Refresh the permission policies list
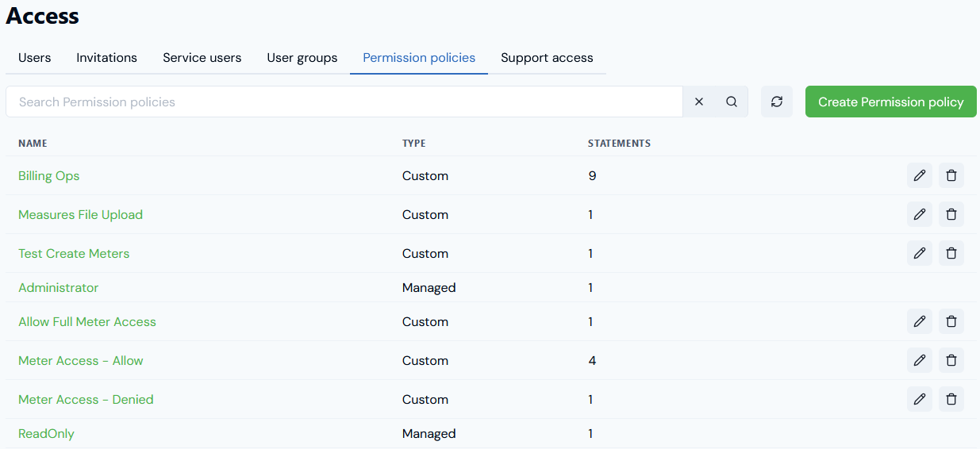 click(x=777, y=102)
